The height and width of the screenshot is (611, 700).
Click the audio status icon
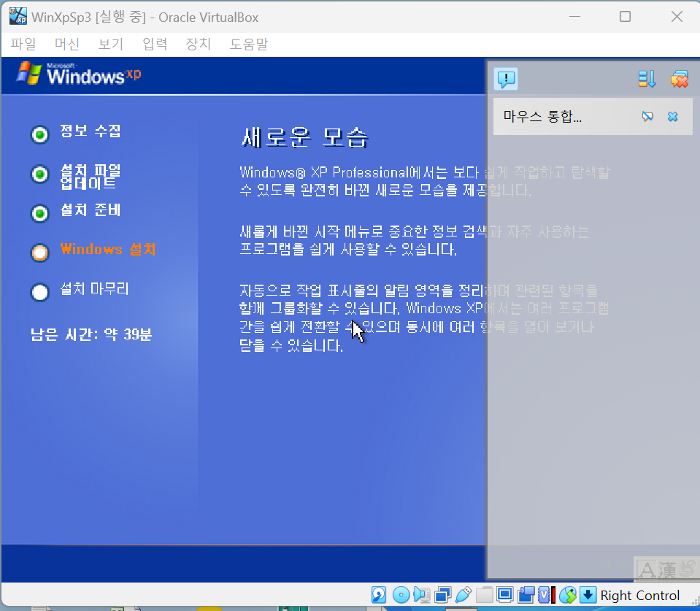[421, 595]
